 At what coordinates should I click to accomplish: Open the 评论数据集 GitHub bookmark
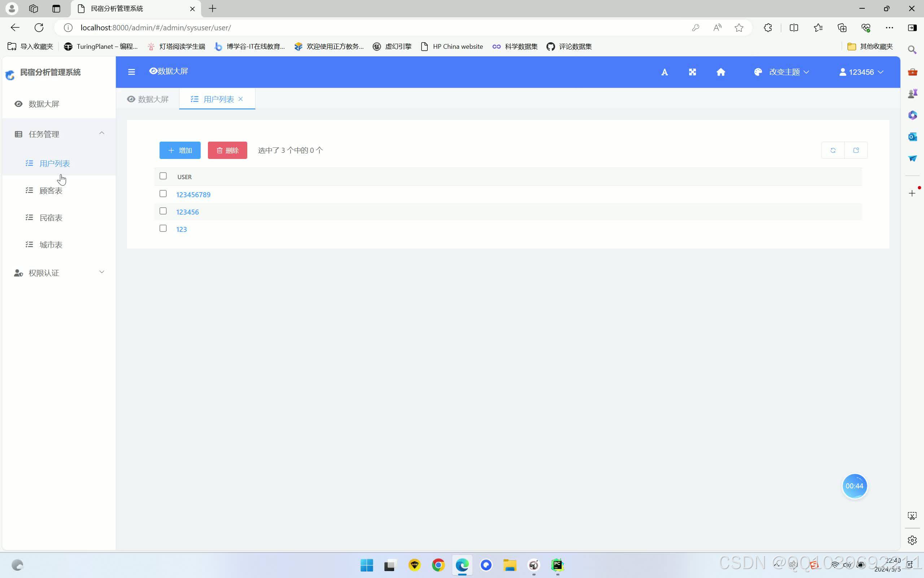[569, 46]
